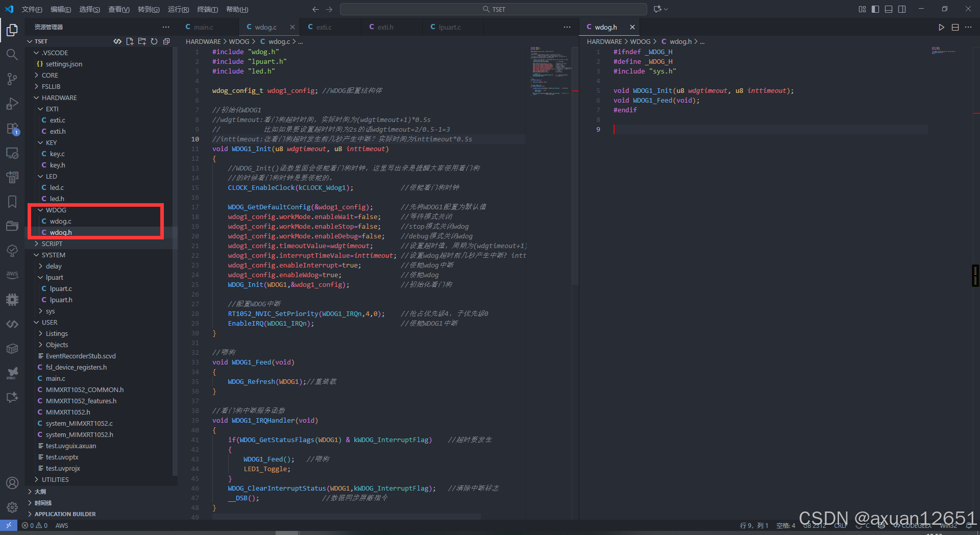Open the Run and Debug view
This screenshot has width=980, height=535.
point(12,104)
